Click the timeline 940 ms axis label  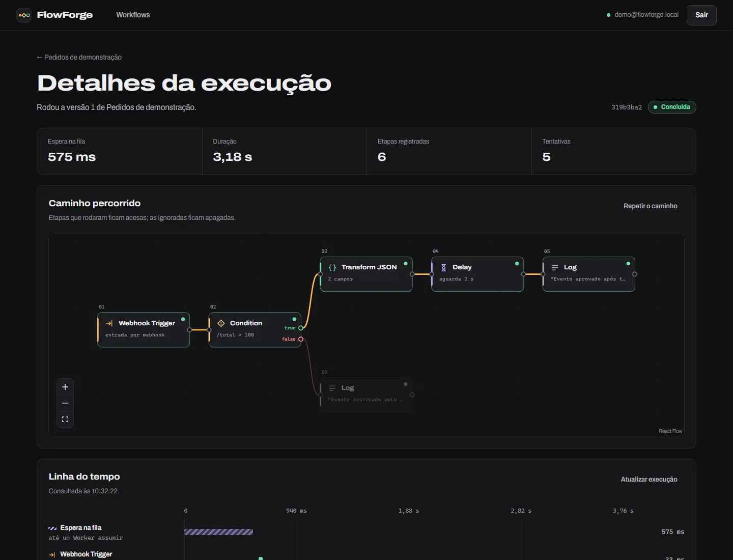click(296, 511)
